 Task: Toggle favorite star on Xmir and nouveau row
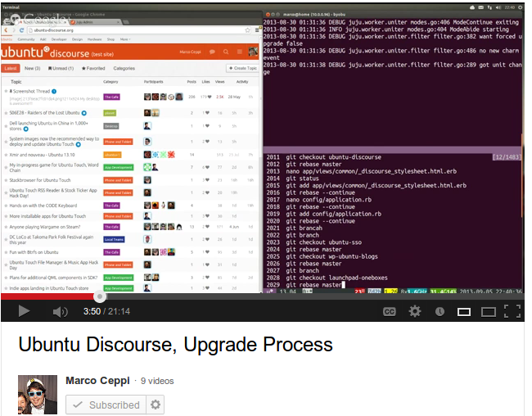coord(6,155)
